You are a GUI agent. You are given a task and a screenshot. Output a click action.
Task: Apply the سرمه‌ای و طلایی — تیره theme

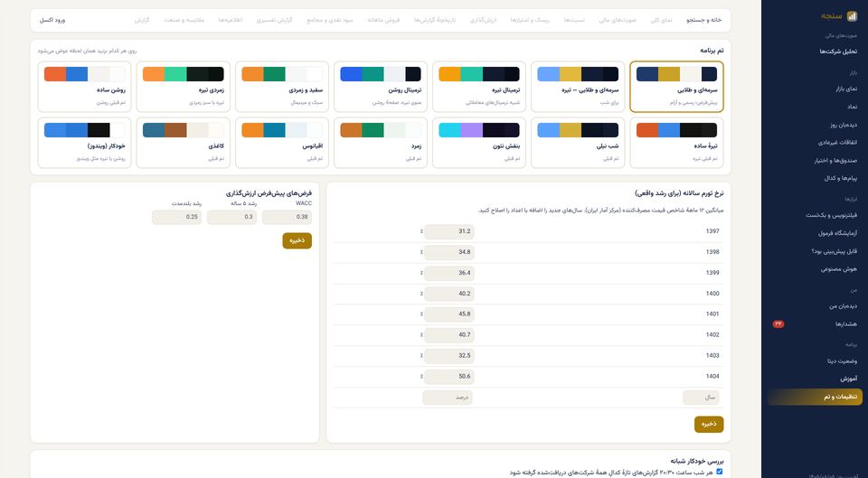(x=578, y=87)
